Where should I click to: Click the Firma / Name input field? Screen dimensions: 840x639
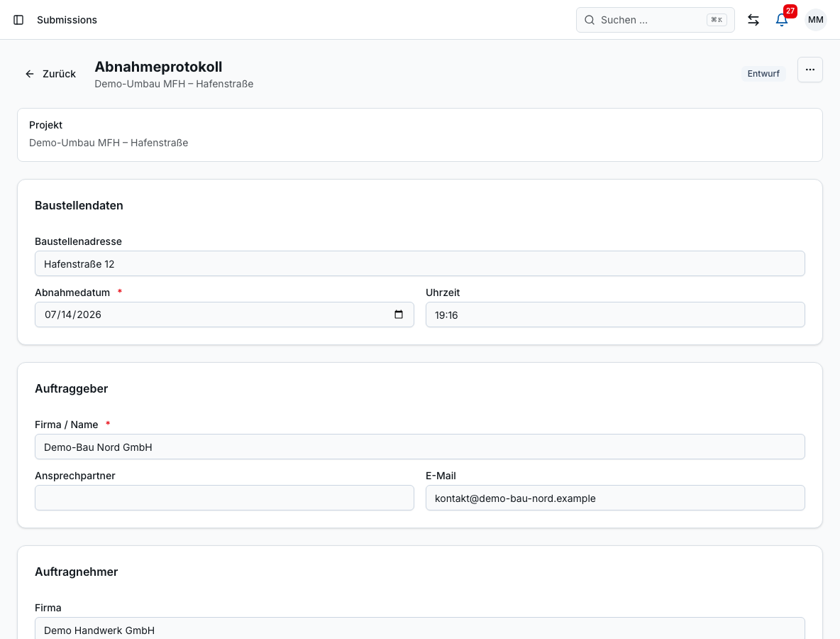tap(419, 447)
